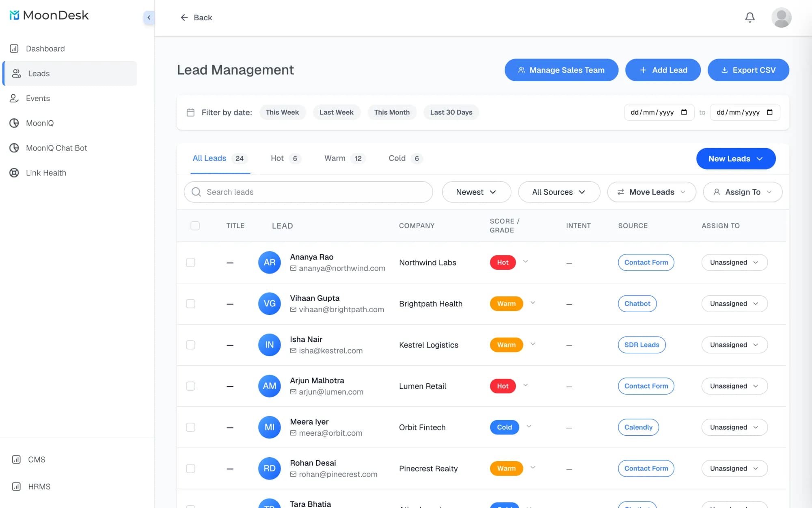Toggle the select-all checkbox in table header
This screenshot has width=812, height=508.
coord(195,226)
